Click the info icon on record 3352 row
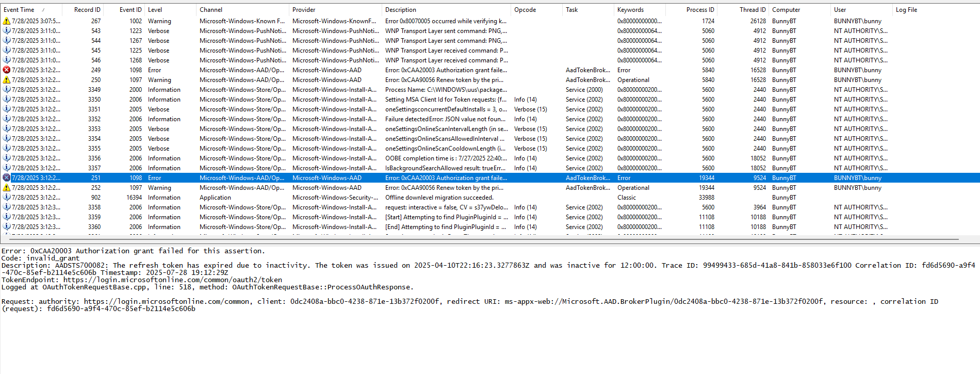This screenshot has height=374, width=980. click(x=7, y=119)
